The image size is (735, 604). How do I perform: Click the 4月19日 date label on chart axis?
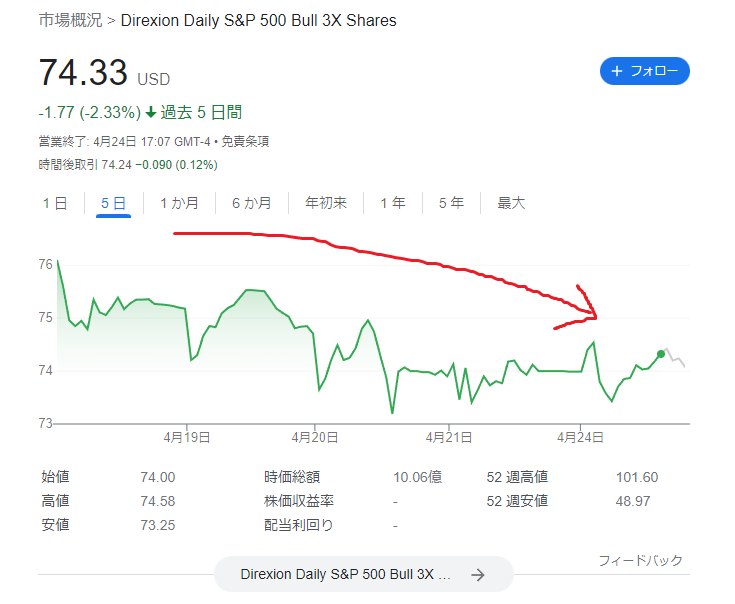(x=187, y=437)
